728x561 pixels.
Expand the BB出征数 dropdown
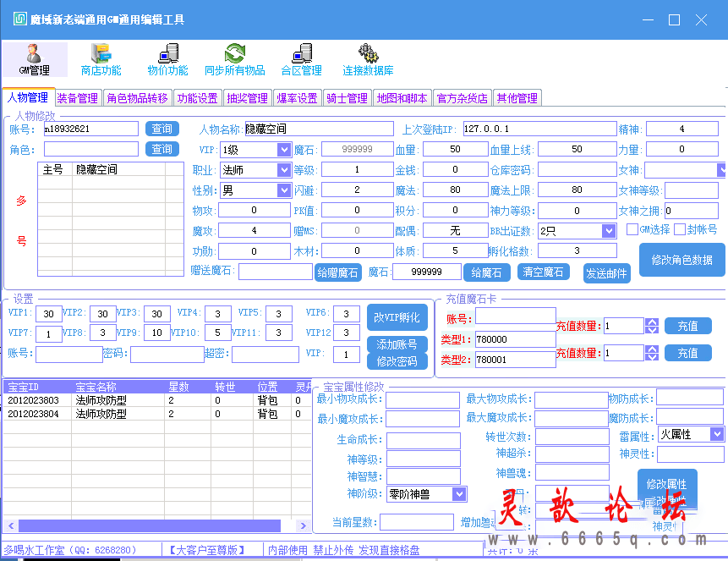tap(609, 230)
